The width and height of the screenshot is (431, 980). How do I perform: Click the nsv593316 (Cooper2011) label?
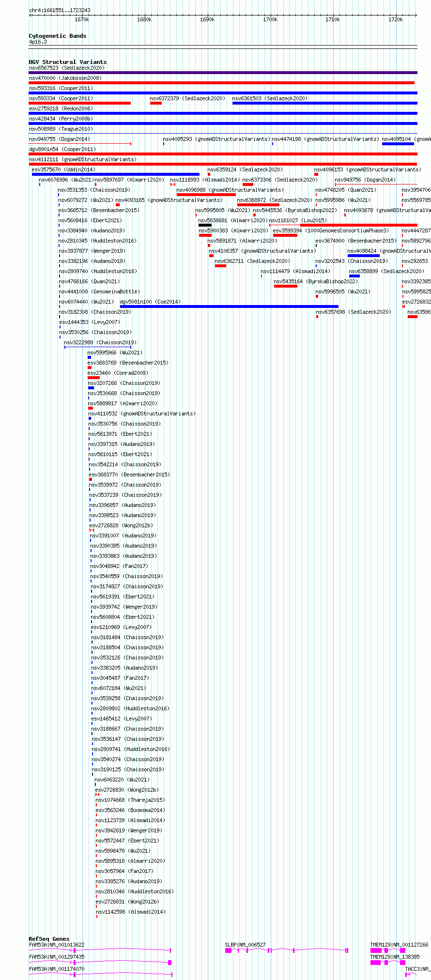(x=61, y=88)
